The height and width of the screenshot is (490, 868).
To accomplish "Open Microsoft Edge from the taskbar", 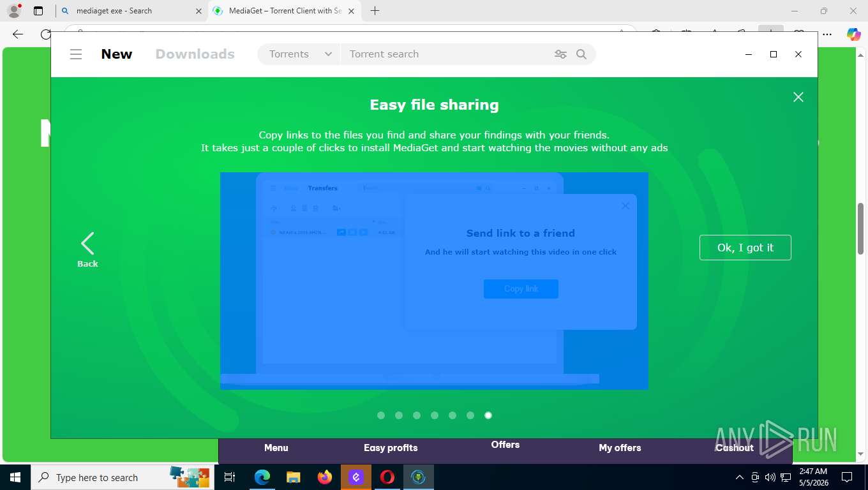I will 262,477.
